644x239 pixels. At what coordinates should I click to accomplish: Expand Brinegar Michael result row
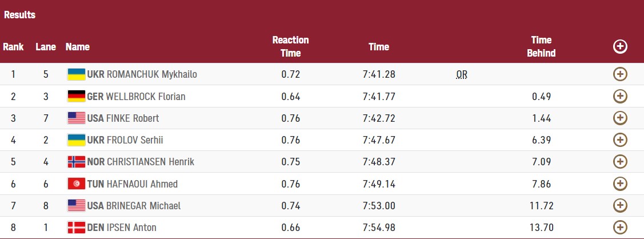click(x=620, y=205)
